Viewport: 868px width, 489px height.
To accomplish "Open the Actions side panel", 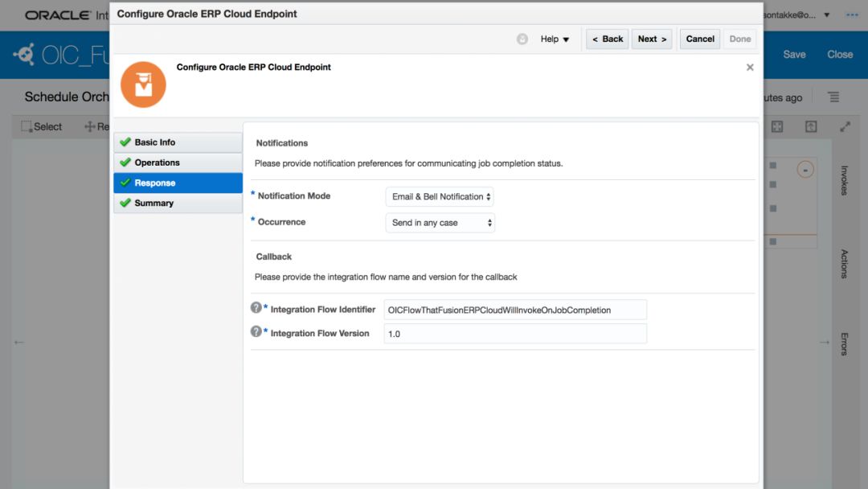I will pos(844,264).
